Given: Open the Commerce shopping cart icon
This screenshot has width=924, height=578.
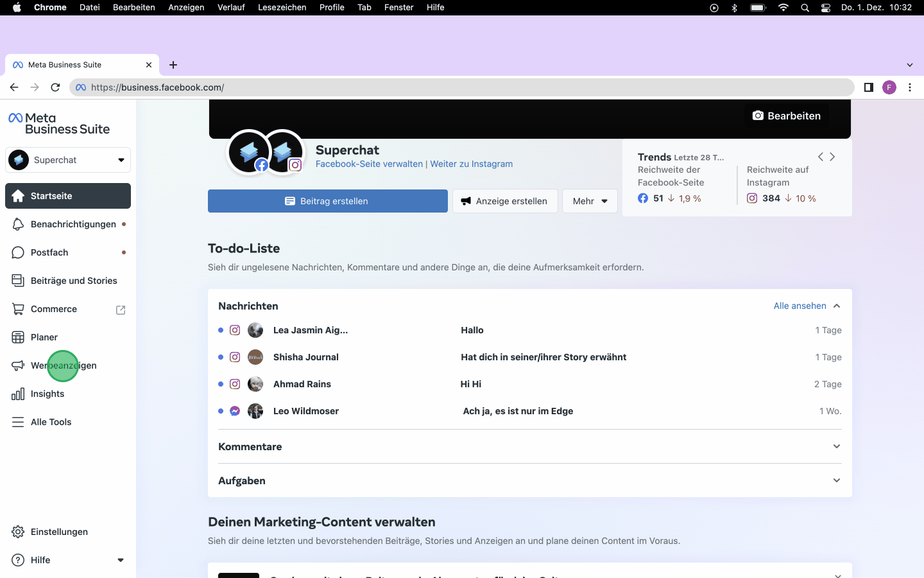Looking at the screenshot, I should (18, 309).
